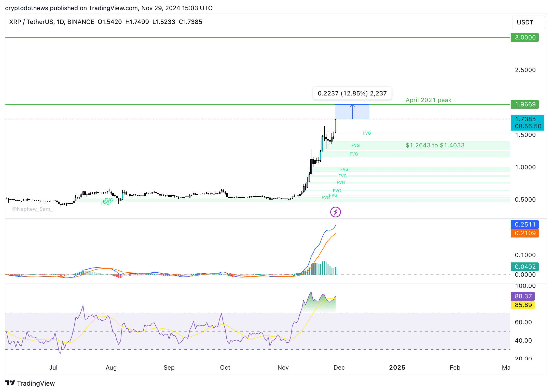552x392 pixels.
Task: Select the 1.9669 price level label
Action: [525, 104]
